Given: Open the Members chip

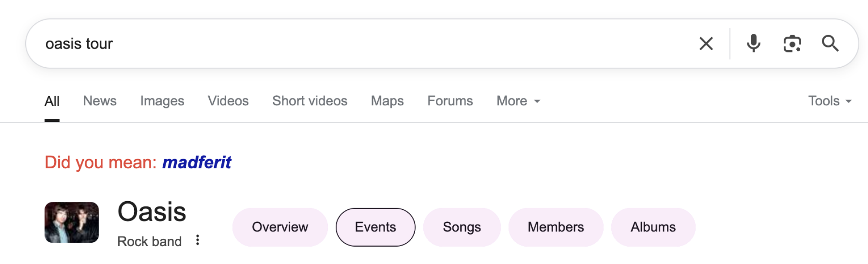Looking at the screenshot, I should (556, 227).
